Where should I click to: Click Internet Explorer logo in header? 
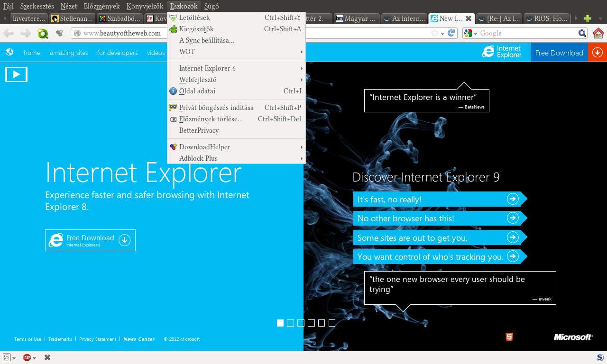click(x=502, y=52)
